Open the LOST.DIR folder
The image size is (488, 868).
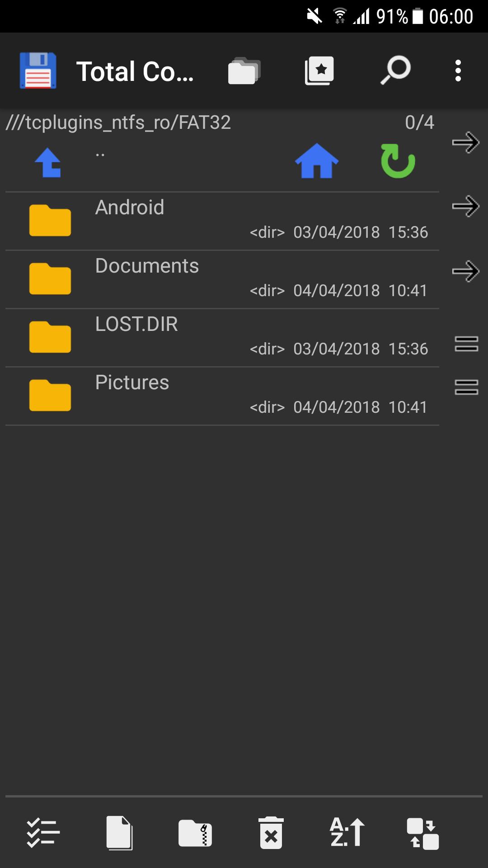(x=136, y=325)
